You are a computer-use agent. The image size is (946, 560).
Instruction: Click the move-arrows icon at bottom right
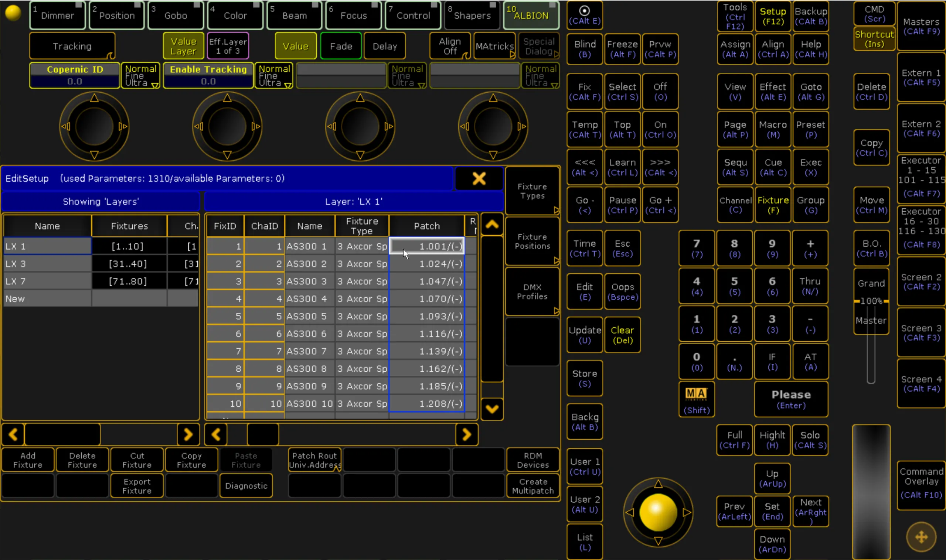tap(921, 537)
